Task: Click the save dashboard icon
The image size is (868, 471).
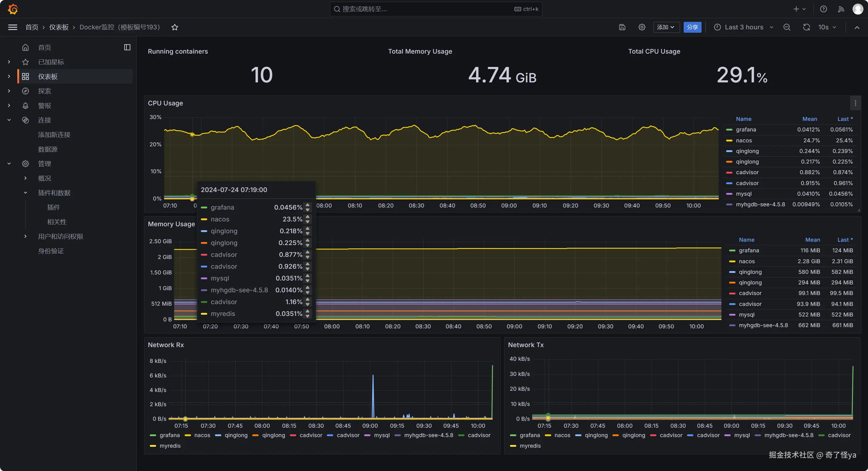Action: pos(622,27)
